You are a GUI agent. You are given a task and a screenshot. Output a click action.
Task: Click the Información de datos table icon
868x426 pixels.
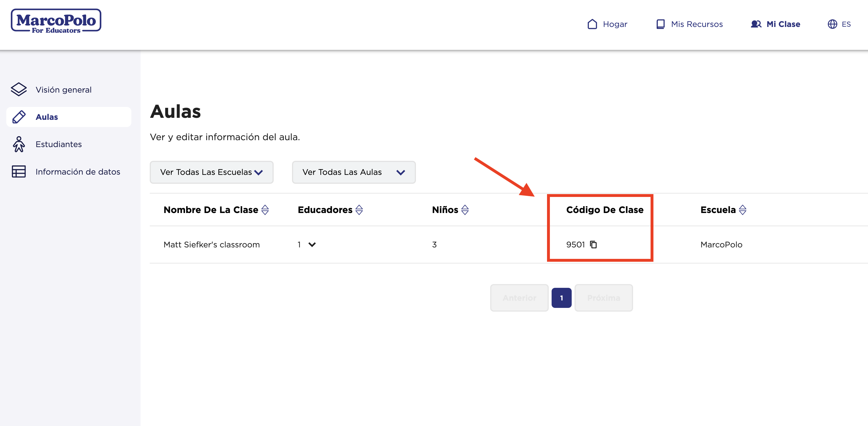click(19, 171)
